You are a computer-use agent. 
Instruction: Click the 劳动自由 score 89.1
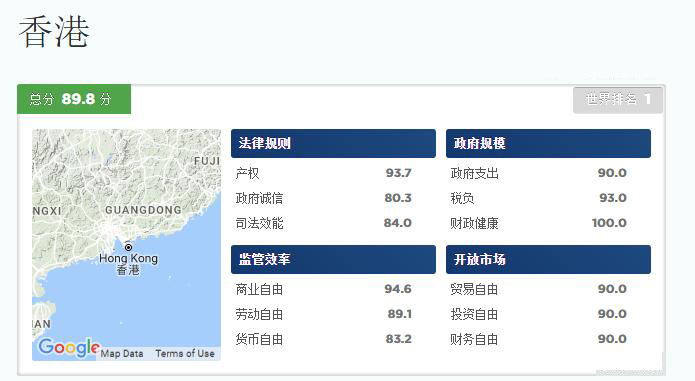[399, 314]
